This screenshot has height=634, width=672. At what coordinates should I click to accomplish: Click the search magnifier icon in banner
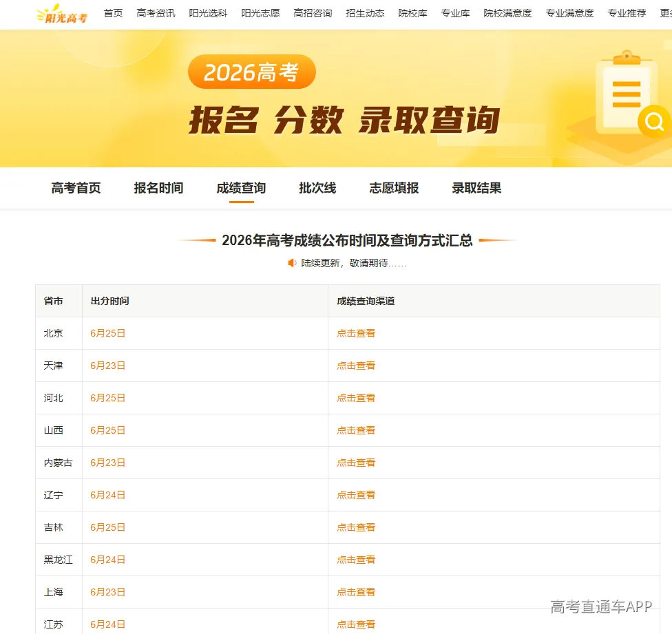click(x=654, y=122)
